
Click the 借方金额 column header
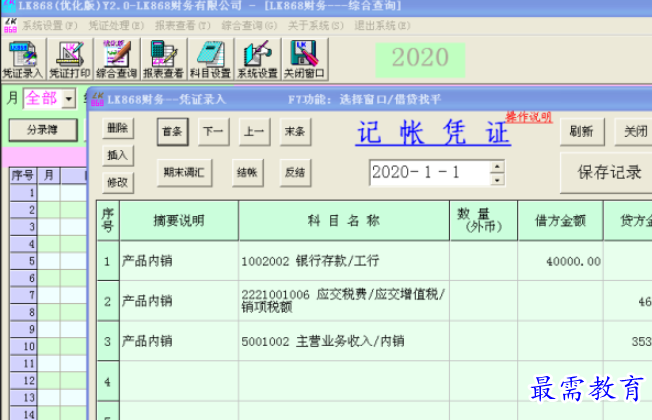561,221
